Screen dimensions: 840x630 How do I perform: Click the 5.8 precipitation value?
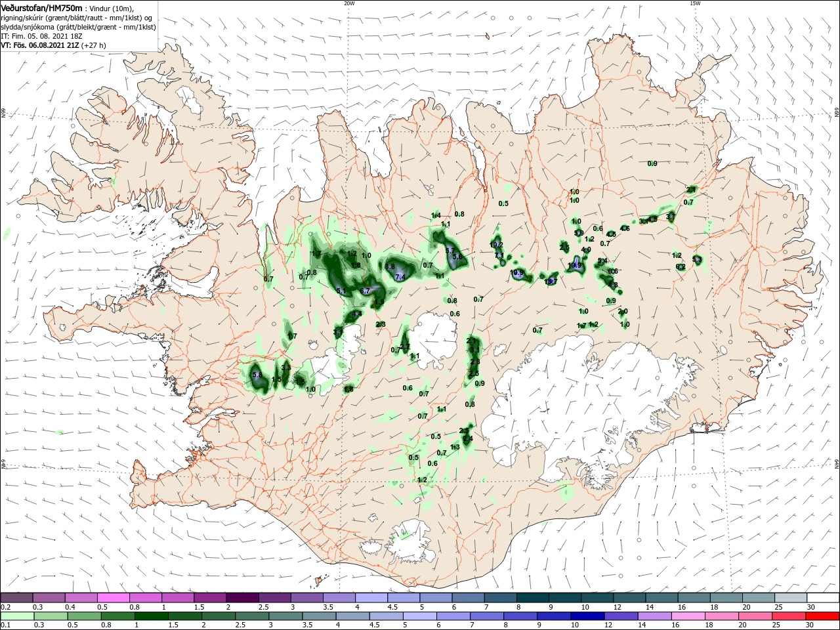(x=257, y=375)
